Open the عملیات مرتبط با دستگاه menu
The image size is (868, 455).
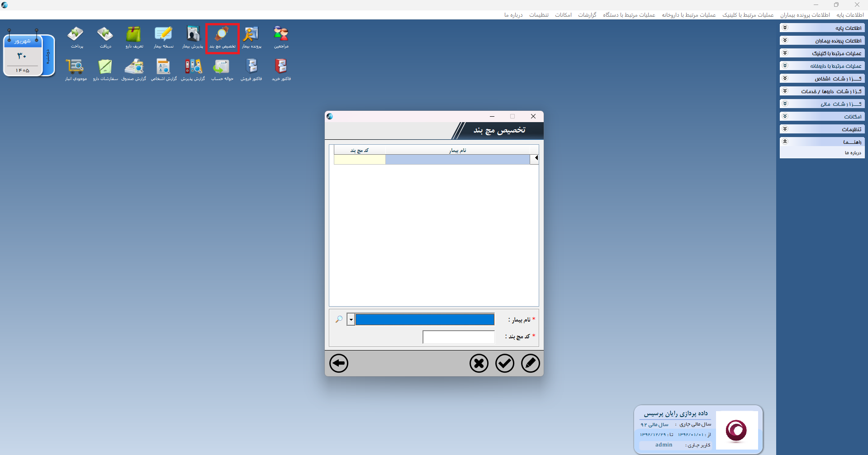tap(629, 15)
